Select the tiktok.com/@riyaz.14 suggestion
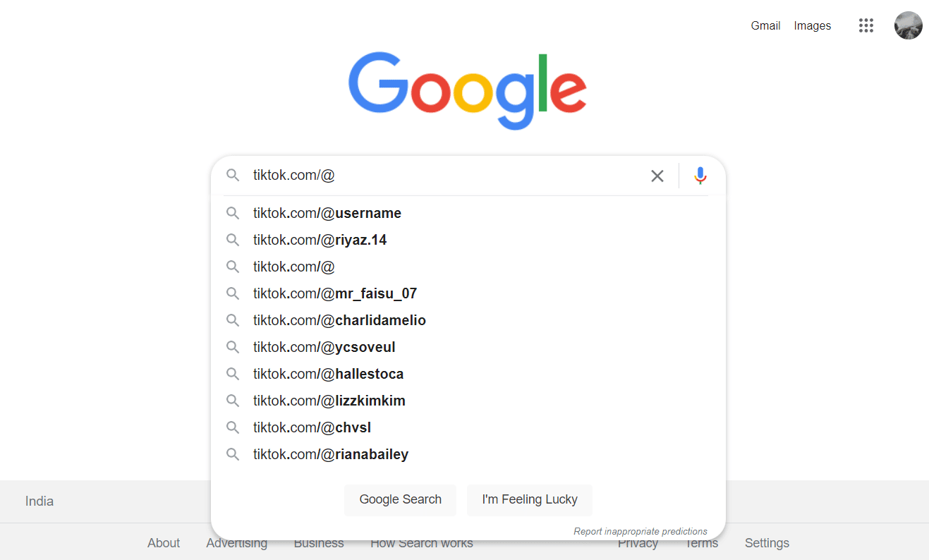 coord(468,240)
